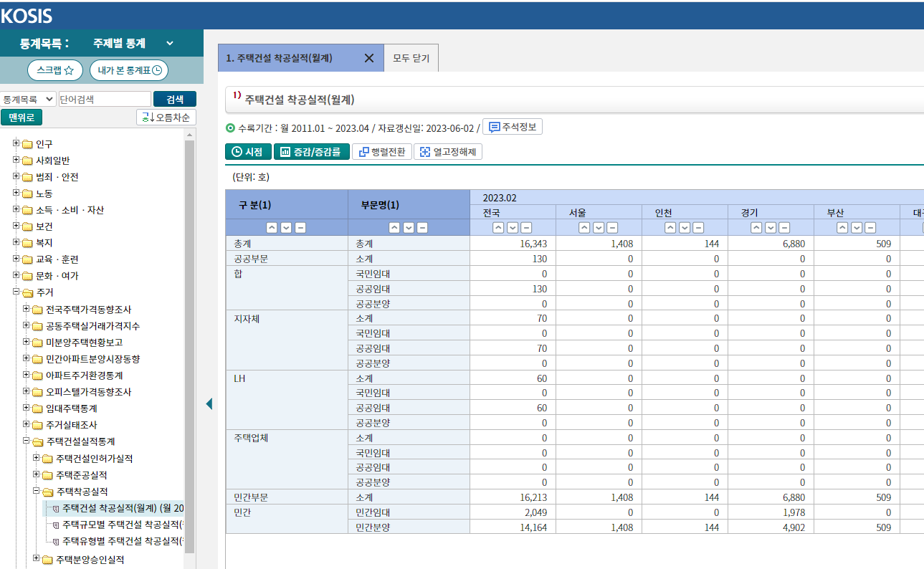
Task: Click the 모두 닫기 tab
Action: point(411,58)
